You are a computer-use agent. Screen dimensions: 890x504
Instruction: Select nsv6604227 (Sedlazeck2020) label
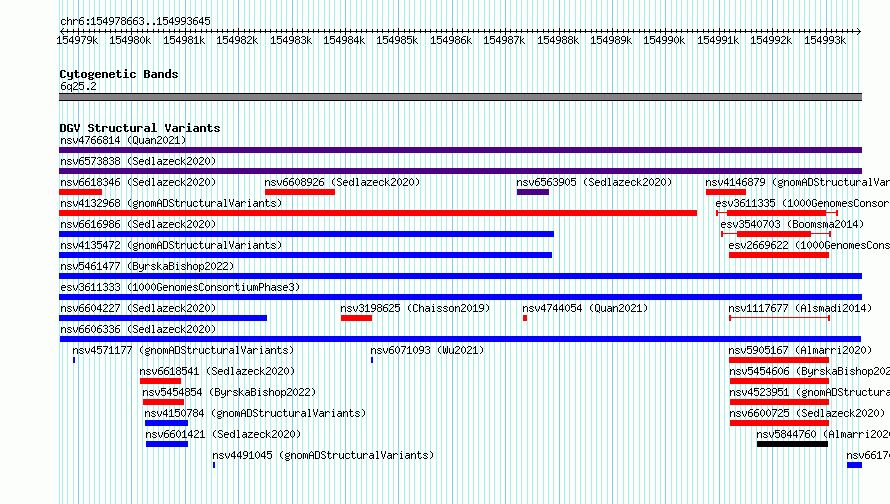coord(138,308)
